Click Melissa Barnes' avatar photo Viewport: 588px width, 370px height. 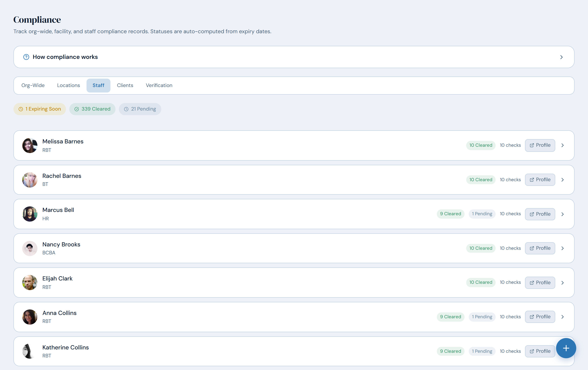[x=30, y=145]
